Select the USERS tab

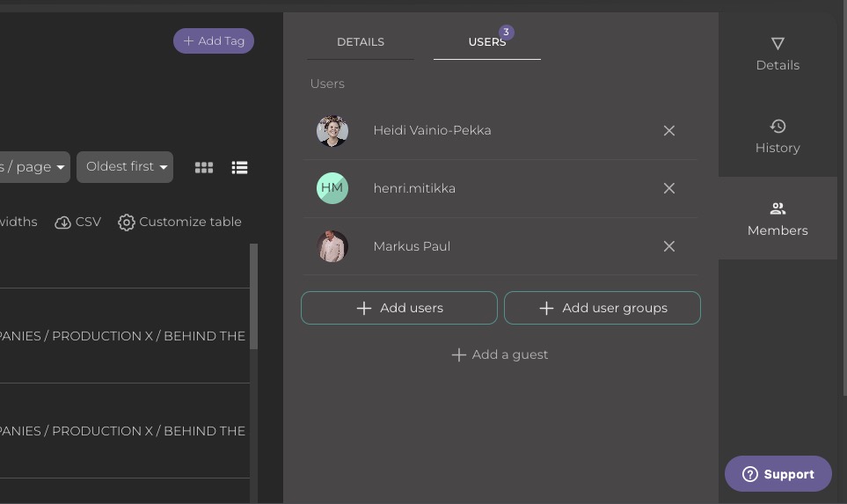pos(486,42)
